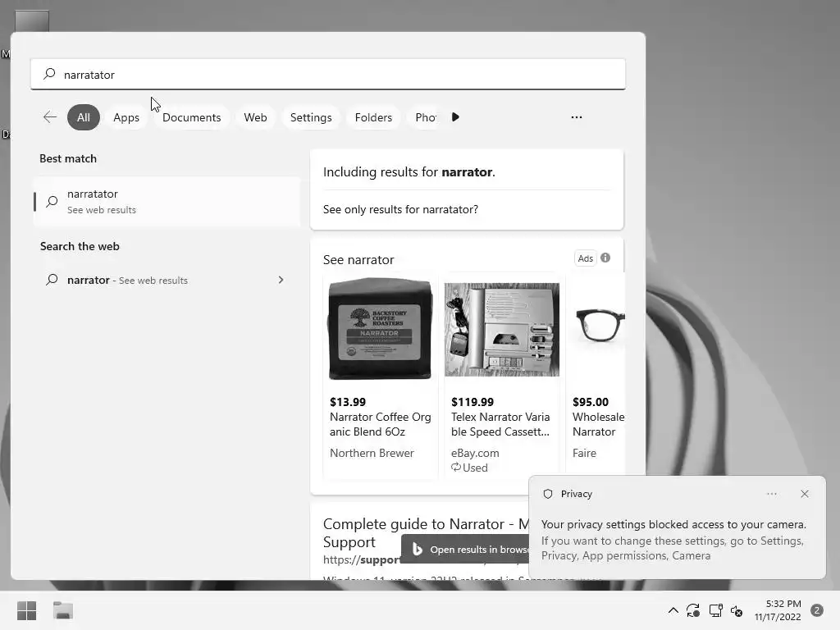Image resolution: width=840 pixels, height=630 pixels.
Task: Click the network display tray icon
Action: click(x=715, y=610)
